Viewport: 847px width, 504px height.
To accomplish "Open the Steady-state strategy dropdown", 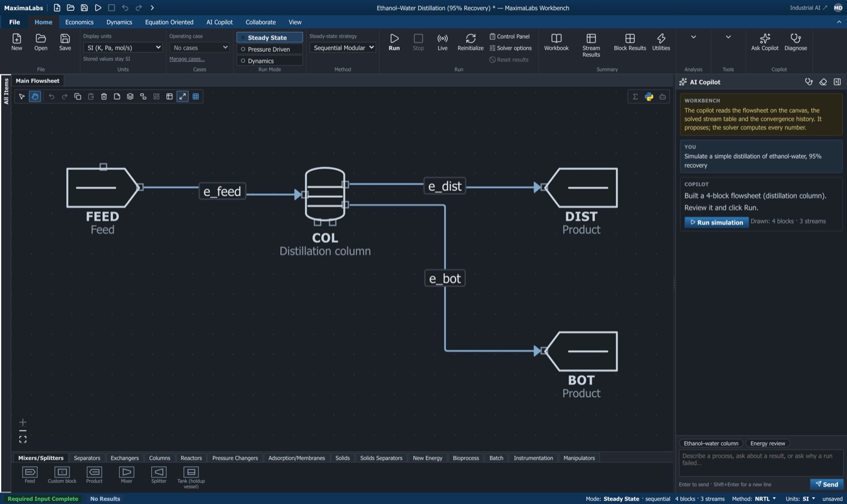I will tap(342, 47).
